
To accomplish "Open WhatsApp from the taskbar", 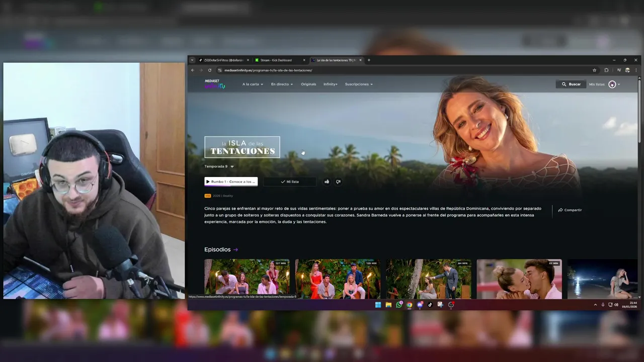I will [x=399, y=305].
